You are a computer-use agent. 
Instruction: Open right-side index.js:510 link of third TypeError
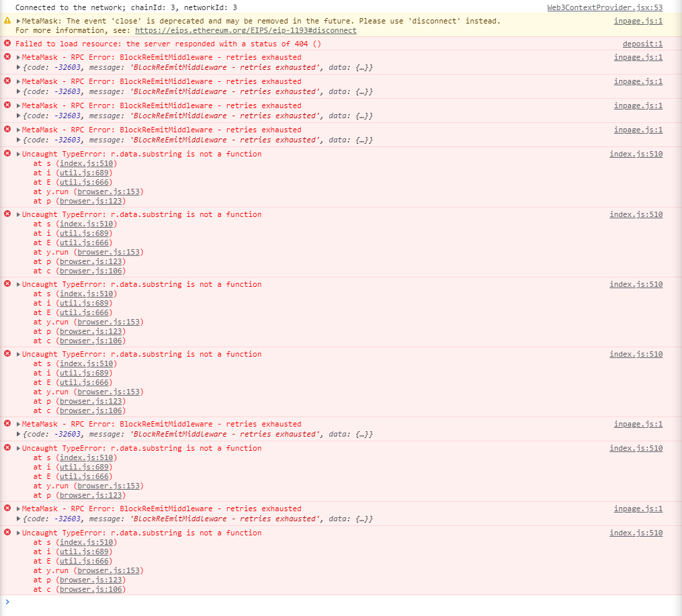click(636, 284)
